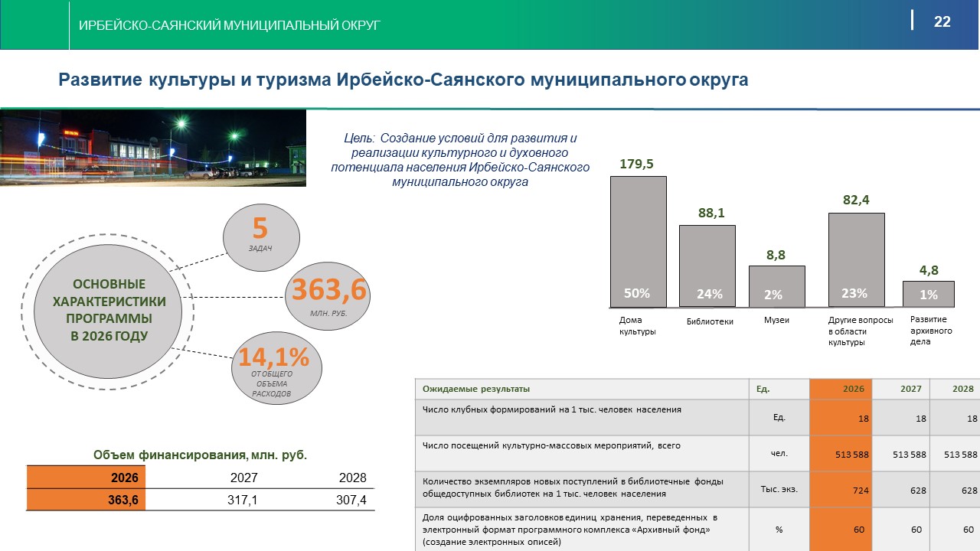Select the Библиотеки bar with 24%
The width and height of the screenshot is (980, 551).
(707, 266)
